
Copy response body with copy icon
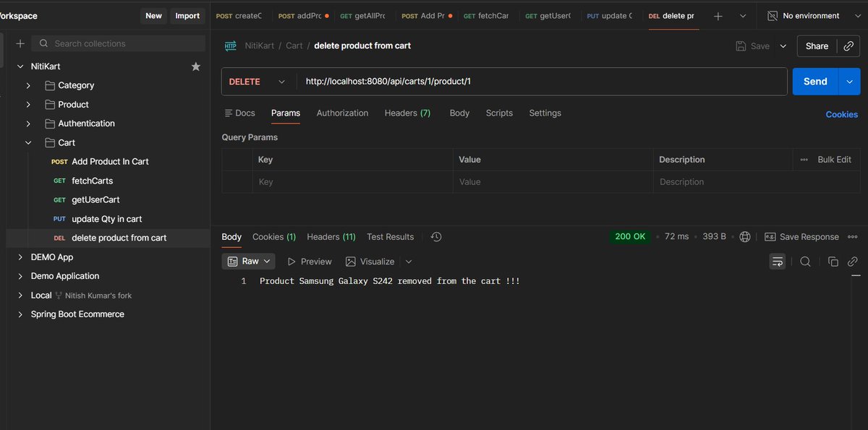[833, 262]
